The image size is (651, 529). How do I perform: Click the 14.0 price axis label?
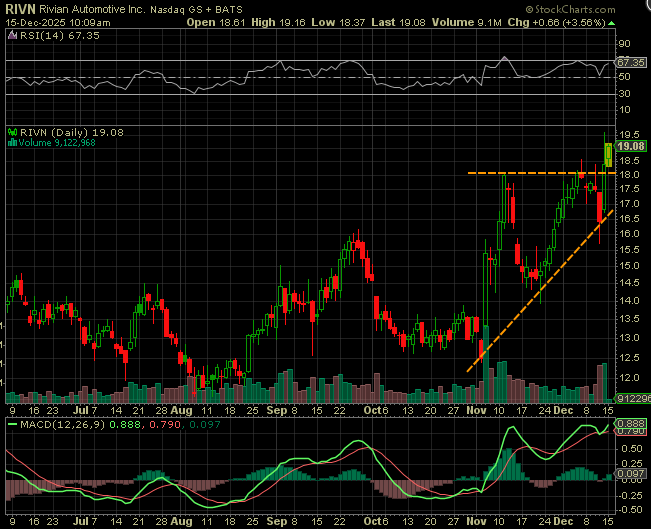pos(629,301)
